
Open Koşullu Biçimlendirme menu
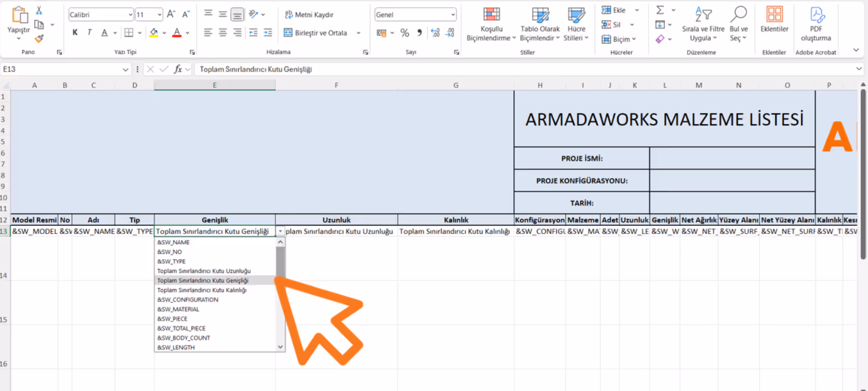point(491,24)
